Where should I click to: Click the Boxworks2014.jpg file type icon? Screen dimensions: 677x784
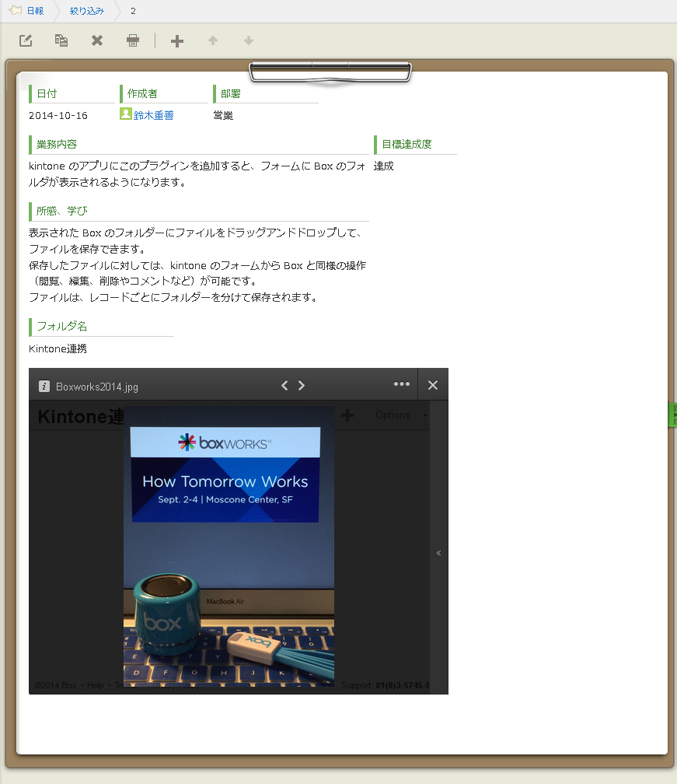[44, 386]
